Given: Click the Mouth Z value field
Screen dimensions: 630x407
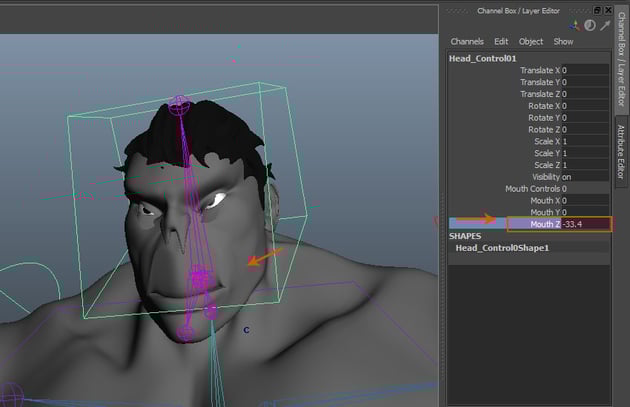Looking at the screenshot, I should [x=585, y=224].
